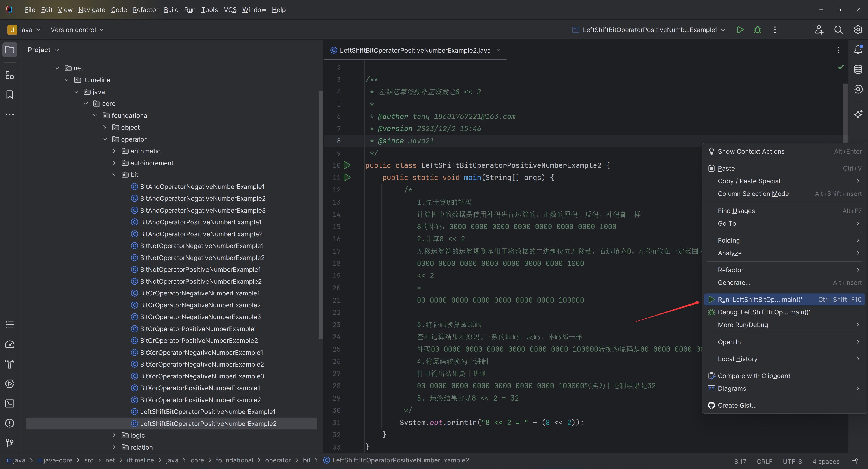868x469 pixels.
Task: Open the Git tool window icon
Action: tap(10, 443)
